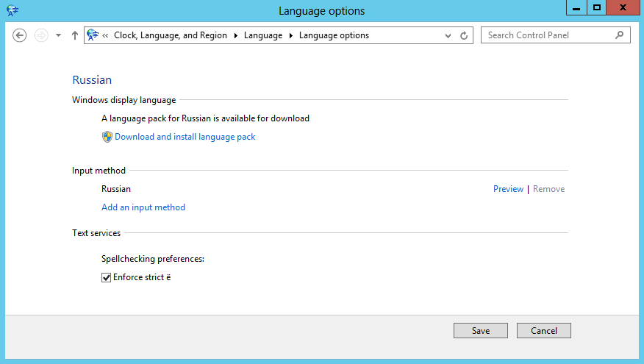Focus the Search Control Panel field
This screenshot has height=364, width=644.
click(548, 35)
